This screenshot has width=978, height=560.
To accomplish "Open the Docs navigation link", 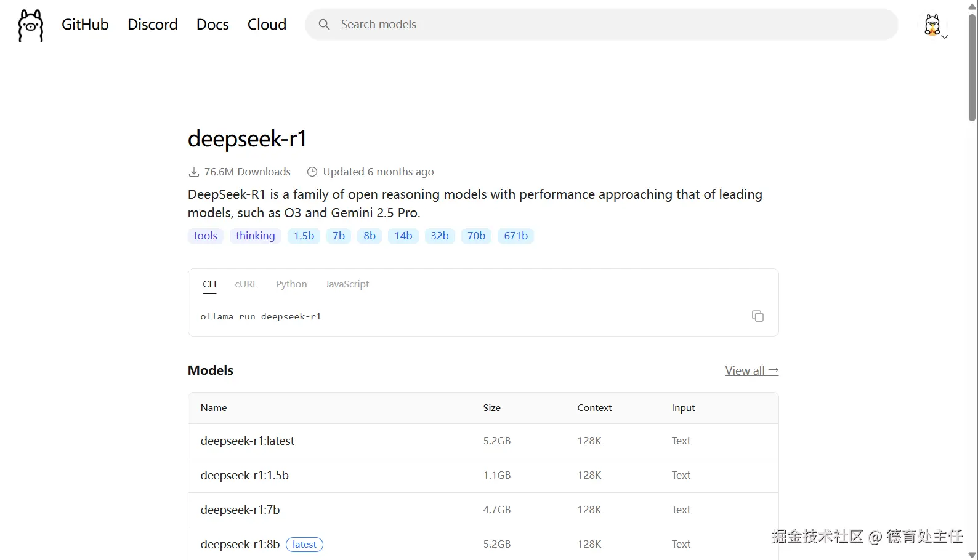I will tap(212, 25).
